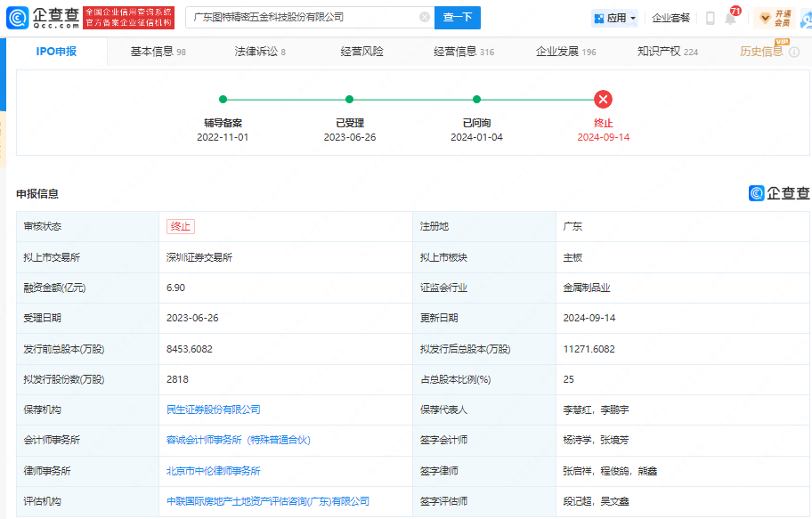This screenshot has height=519, width=812.
Task: Click the 已问询 timeline dot
Action: pyautogui.click(x=476, y=99)
